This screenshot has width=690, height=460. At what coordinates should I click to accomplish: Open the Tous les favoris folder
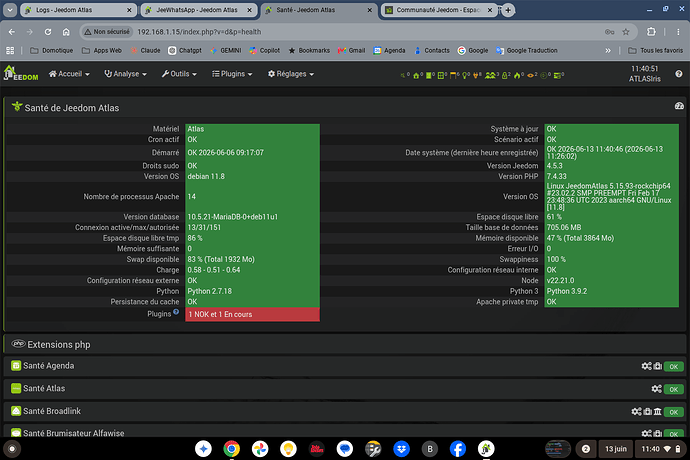[x=656, y=51]
